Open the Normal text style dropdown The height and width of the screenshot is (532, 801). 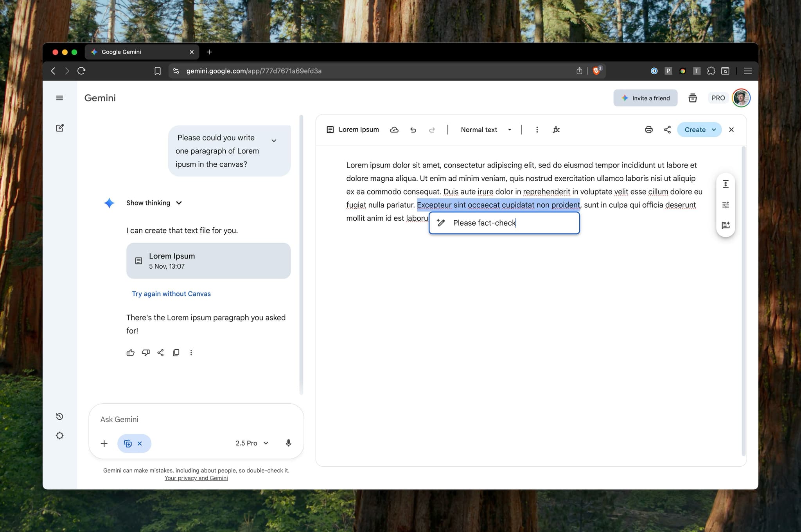point(486,130)
